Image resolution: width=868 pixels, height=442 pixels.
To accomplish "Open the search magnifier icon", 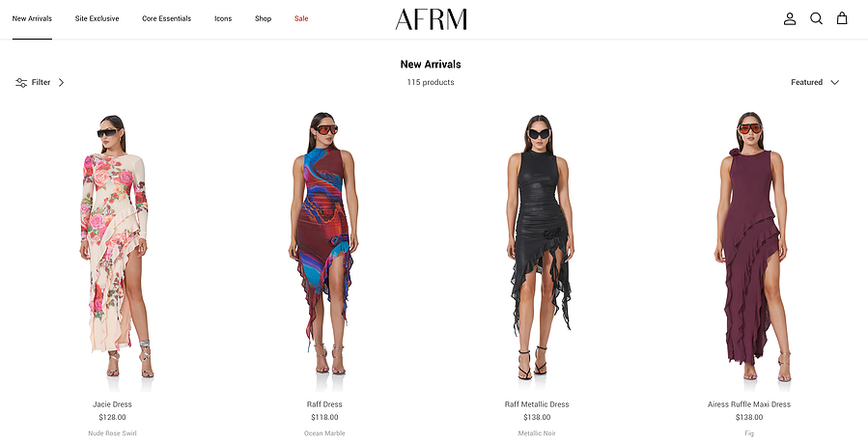I will click(x=816, y=18).
